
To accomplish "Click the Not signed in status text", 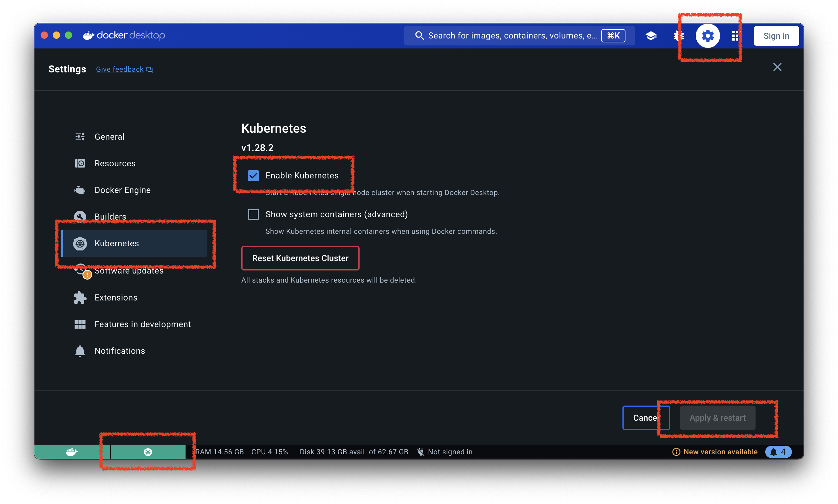I will [450, 452].
